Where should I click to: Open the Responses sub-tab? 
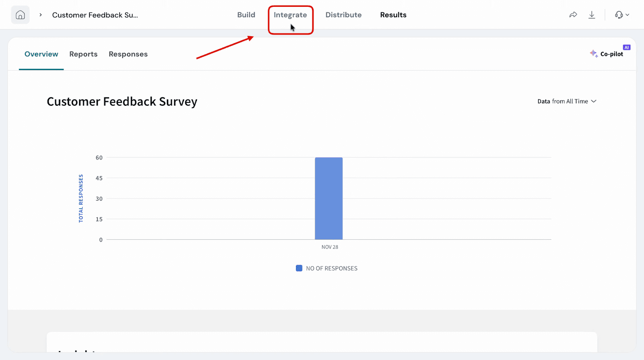pos(128,54)
